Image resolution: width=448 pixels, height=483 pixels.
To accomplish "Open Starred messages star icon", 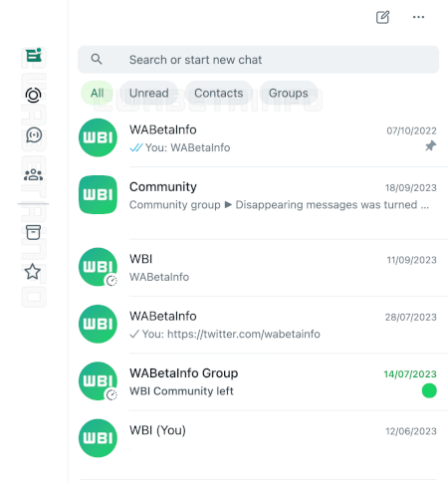I will (33, 272).
